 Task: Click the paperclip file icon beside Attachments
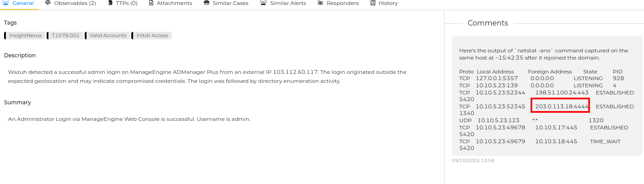151,3
